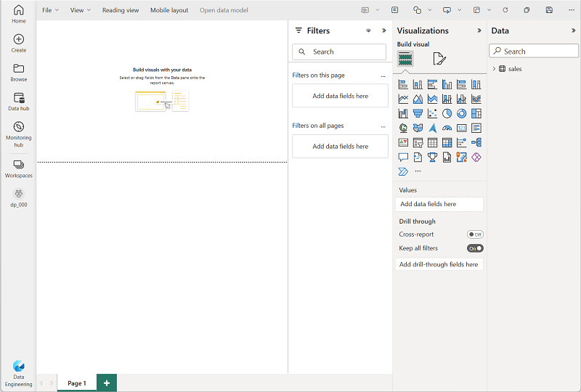Click the refresh visuals icon
Viewport: 581px width, 392px height.
505,10
